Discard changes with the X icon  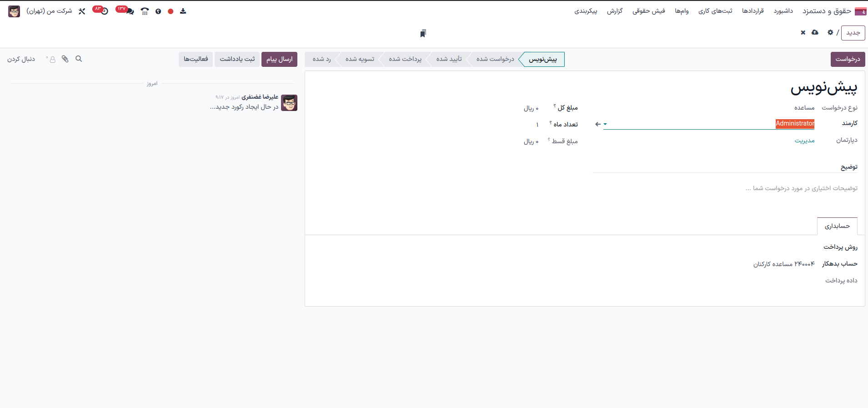[803, 33]
